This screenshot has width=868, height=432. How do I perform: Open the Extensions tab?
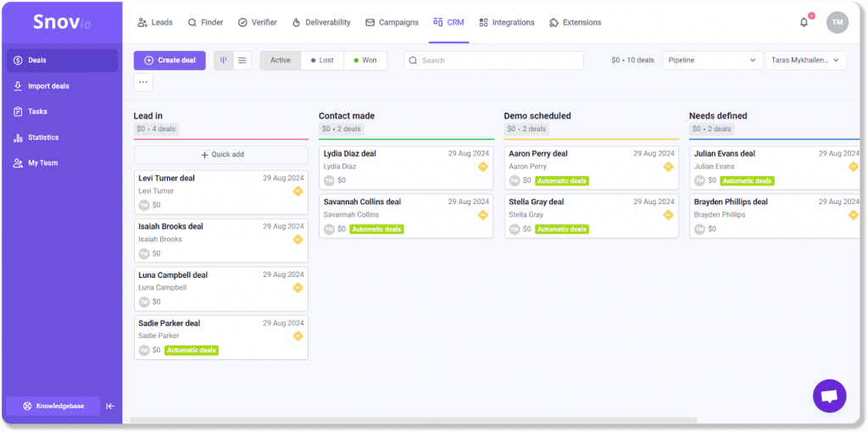pyautogui.click(x=576, y=23)
